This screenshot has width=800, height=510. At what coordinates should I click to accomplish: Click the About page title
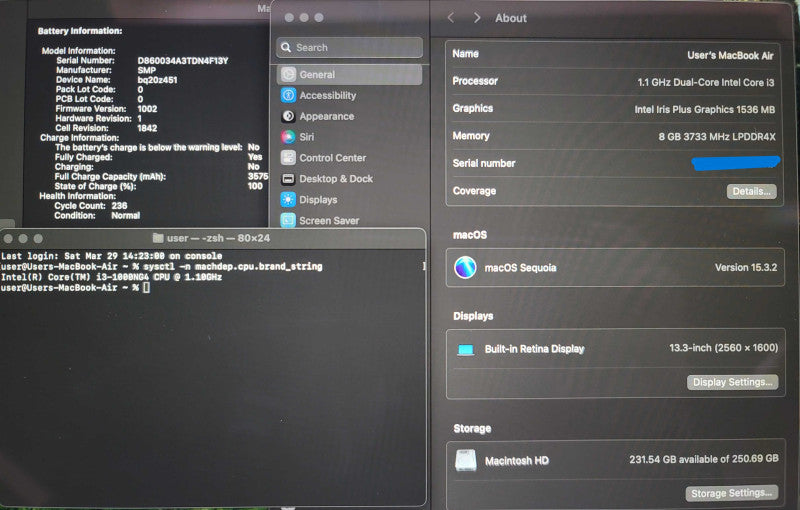pyautogui.click(x=511, y=18)
